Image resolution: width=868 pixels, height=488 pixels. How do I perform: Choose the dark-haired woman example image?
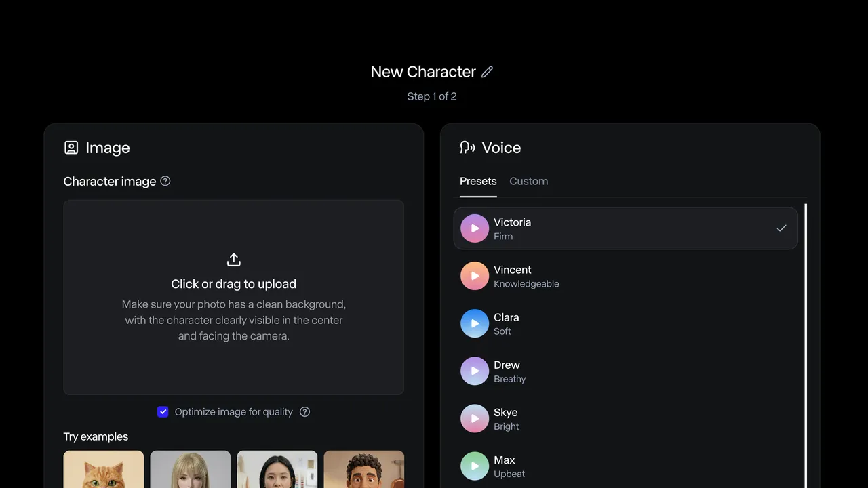coord(277,469)
